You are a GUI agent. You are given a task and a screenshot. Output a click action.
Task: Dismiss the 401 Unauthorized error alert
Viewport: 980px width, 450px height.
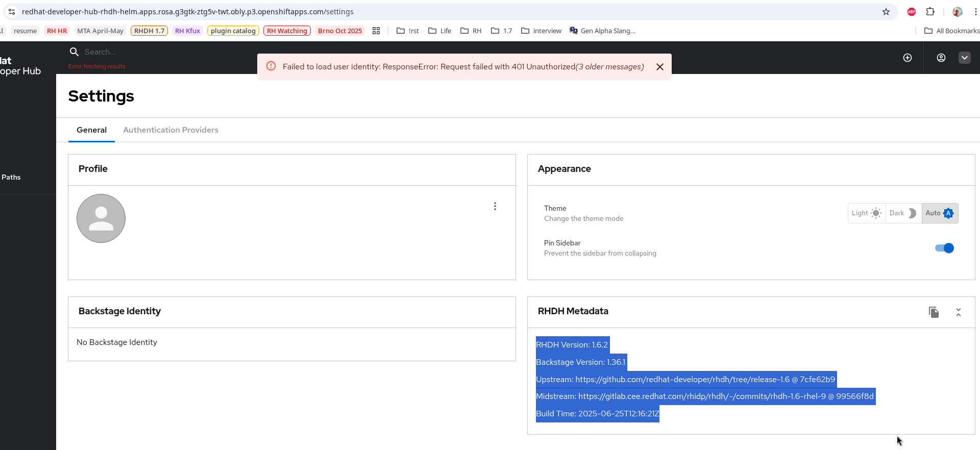coord(660,67)
